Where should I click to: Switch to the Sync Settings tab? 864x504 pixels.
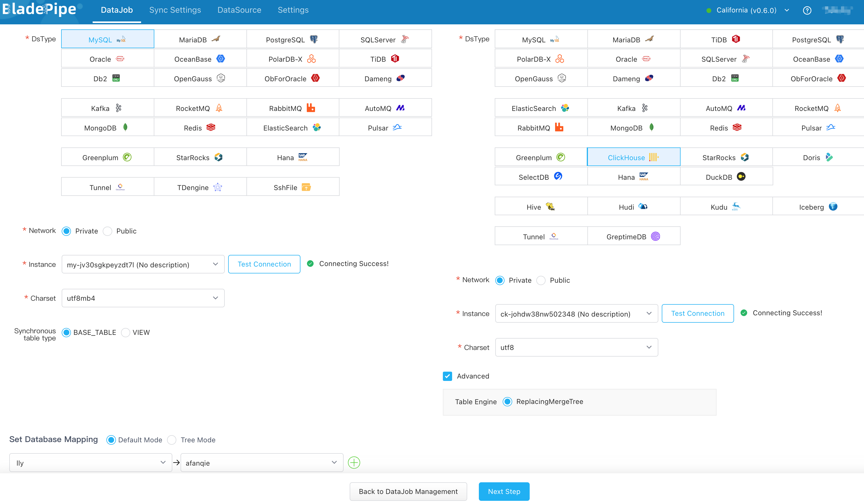pyautogui.click(x=175, y=10)
